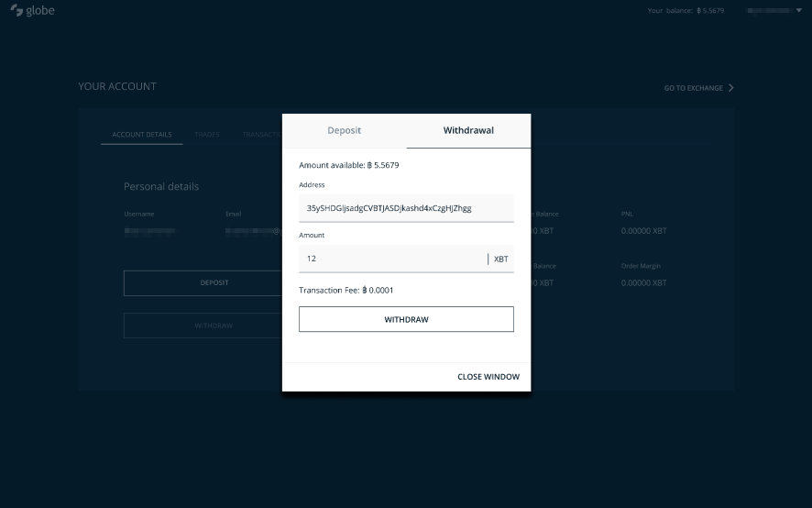Click the Order Margin value 0.00000 XBT

[643, 283]
